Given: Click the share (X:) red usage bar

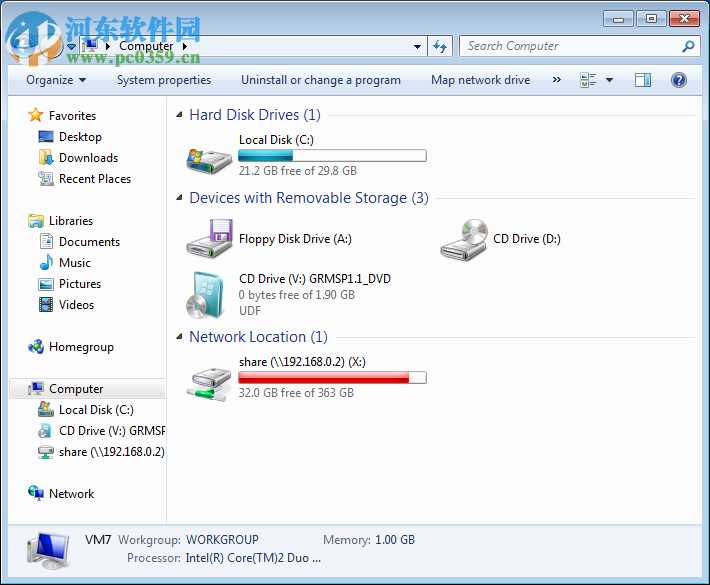Looking at the screenshot, I should 332,378.
